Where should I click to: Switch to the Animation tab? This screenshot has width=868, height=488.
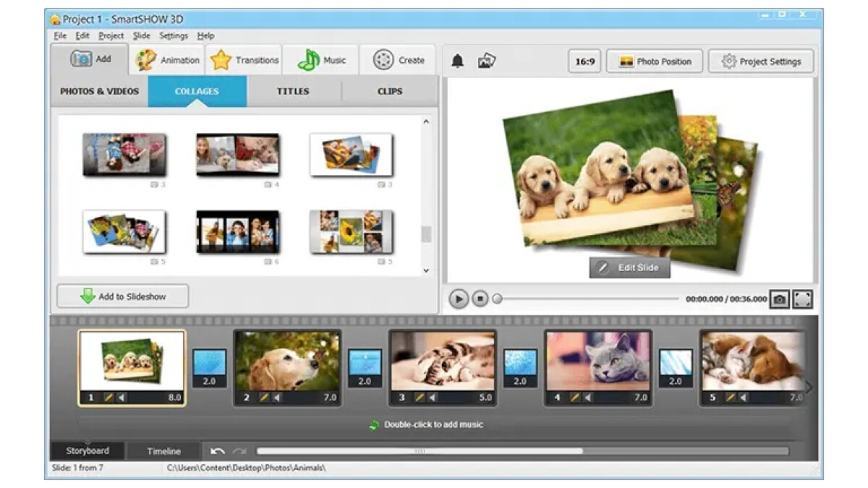[167, 60]
